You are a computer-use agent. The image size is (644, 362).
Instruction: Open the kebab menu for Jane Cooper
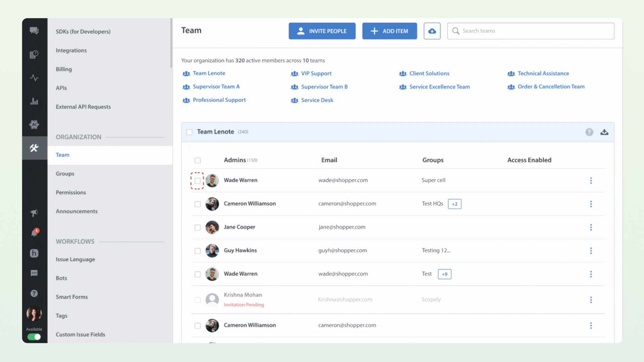[x=591, y=227]
